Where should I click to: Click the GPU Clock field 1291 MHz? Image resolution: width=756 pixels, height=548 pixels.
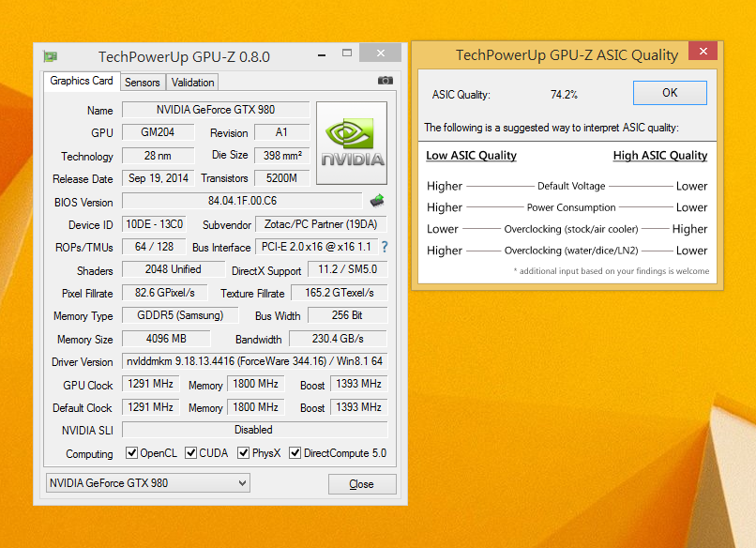click(x=150, y=384)
